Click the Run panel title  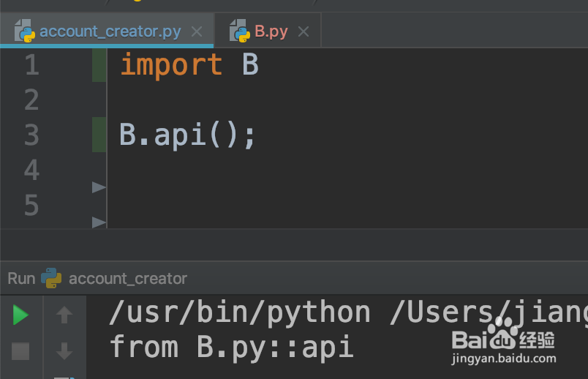[21, 279]
